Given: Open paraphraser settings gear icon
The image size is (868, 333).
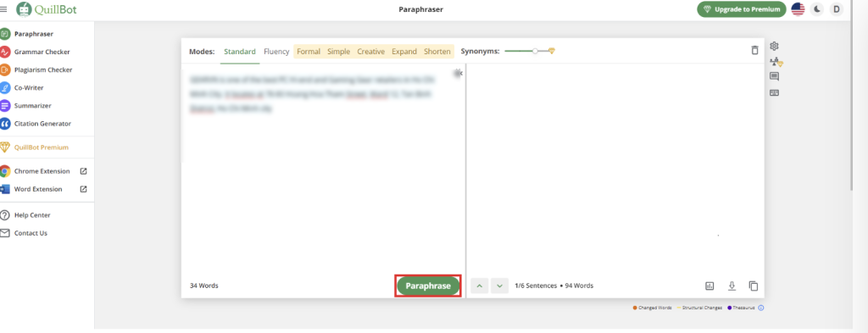Looking at the screenshot, I should 775,46.
